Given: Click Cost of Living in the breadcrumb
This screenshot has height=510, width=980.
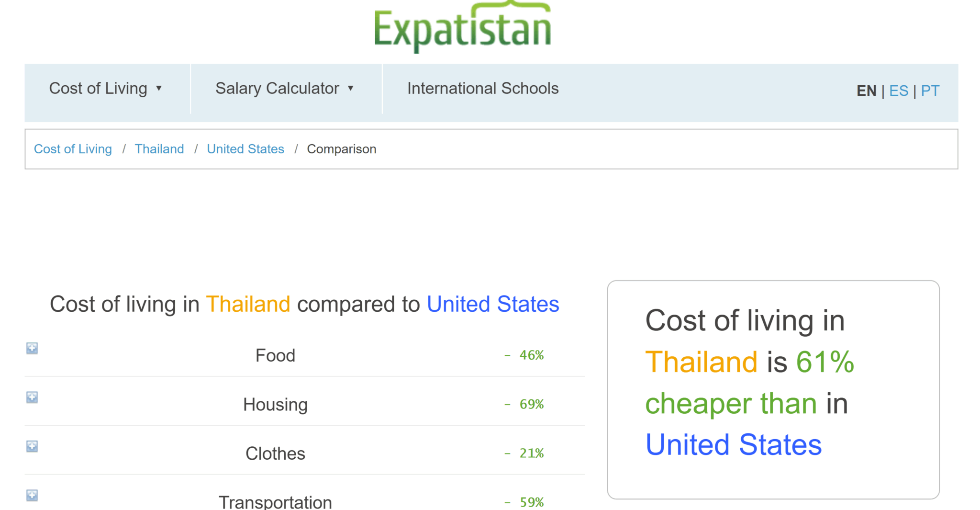Looking at the screenshot, I should tap(72, 149).
